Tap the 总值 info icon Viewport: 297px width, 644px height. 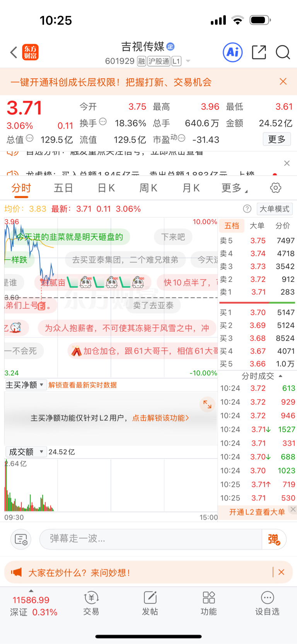30,138
